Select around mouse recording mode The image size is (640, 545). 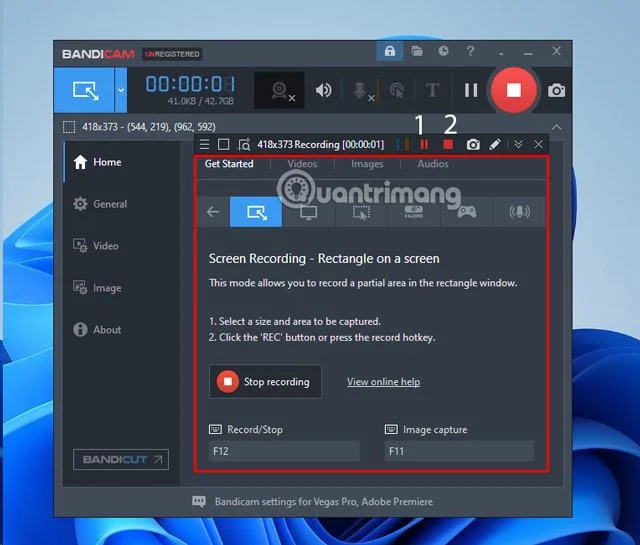pyautogui.click(x=361, y=212)
